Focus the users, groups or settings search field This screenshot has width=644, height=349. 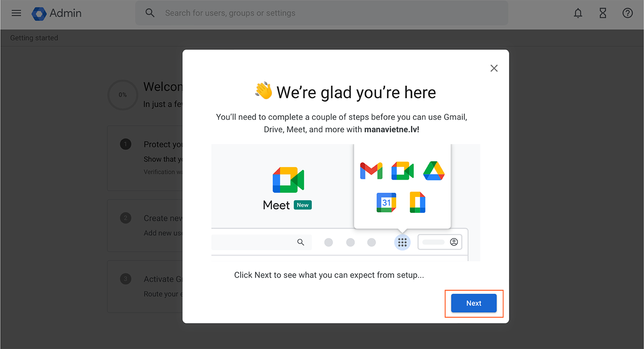[x=322, y=13]
